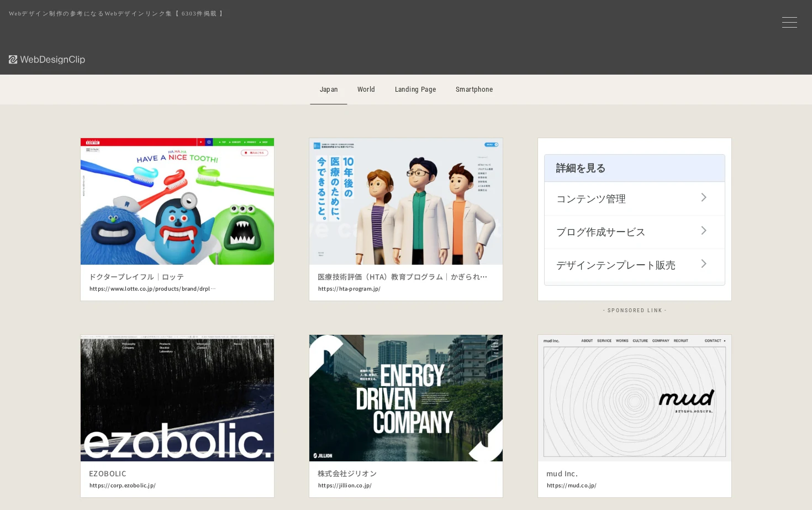This screenshot has width=812, height=510.
Task: Click the 株式会社ジリオン title link
Action: click(x=347, y=474)
